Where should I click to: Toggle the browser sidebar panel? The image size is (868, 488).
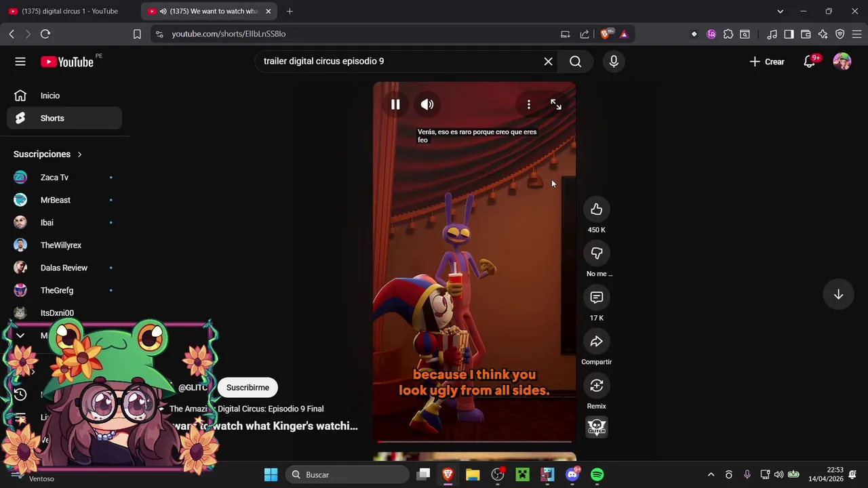point(789,34)
